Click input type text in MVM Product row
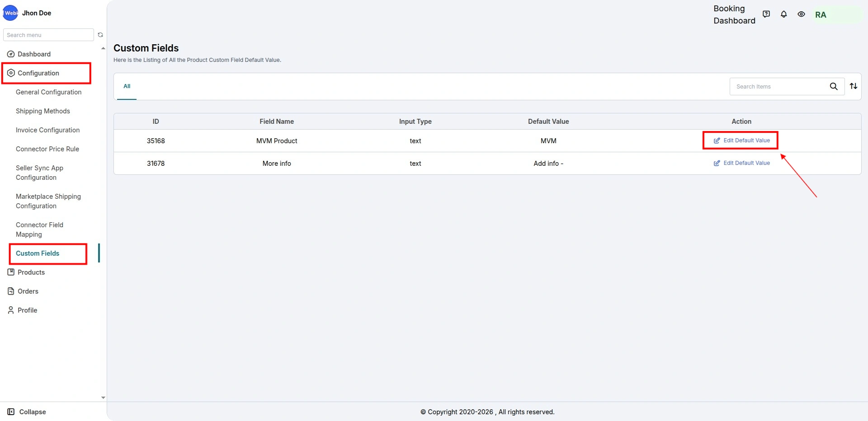868x421 pixels. click(x=415, y=141)
